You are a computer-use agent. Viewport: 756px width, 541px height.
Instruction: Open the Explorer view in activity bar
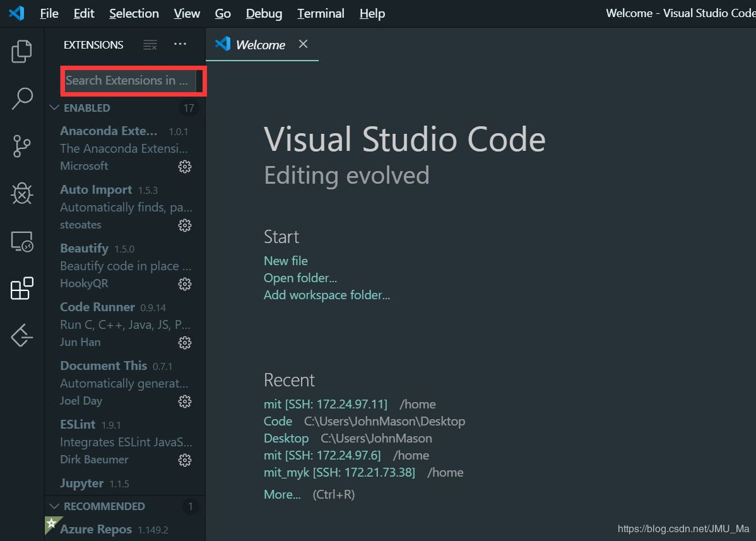(21, 51)
